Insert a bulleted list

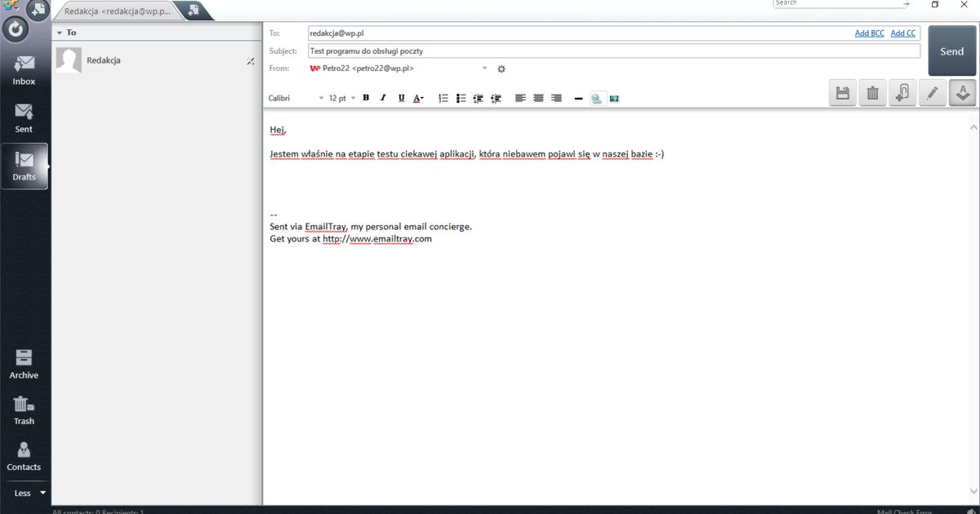[461, 98]
